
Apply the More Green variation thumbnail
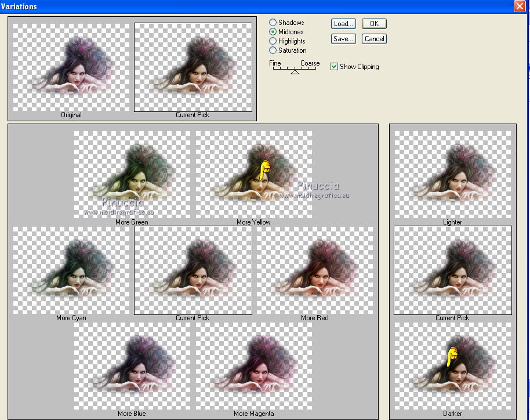132,175
